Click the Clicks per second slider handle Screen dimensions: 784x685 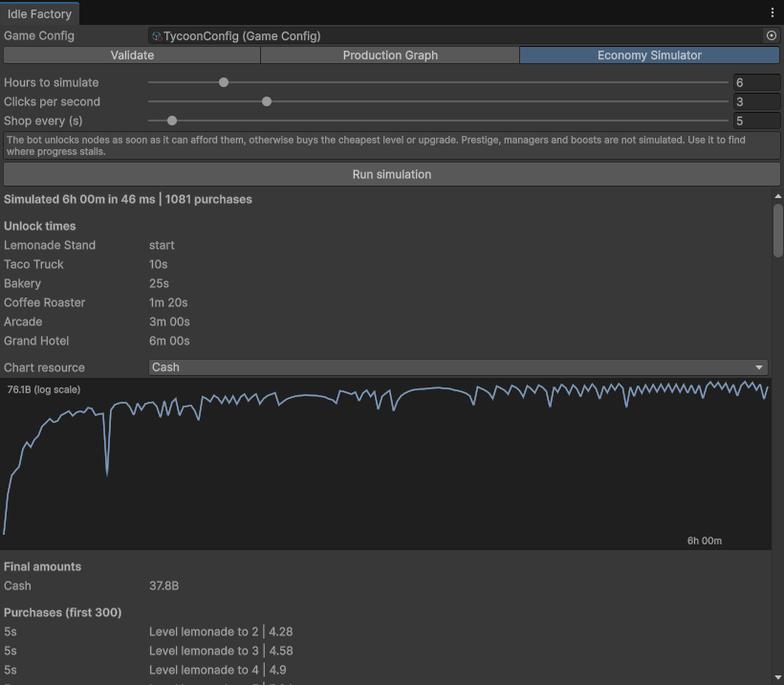[267, 101]
